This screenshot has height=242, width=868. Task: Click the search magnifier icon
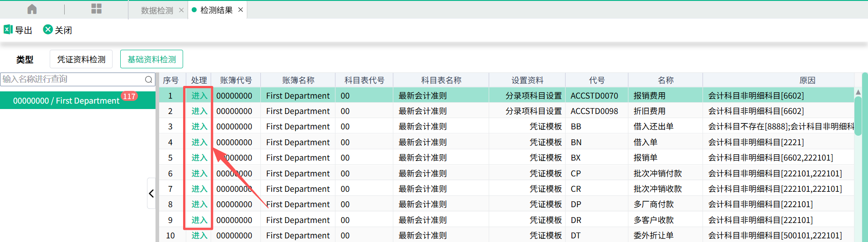[x=148, y=80]
